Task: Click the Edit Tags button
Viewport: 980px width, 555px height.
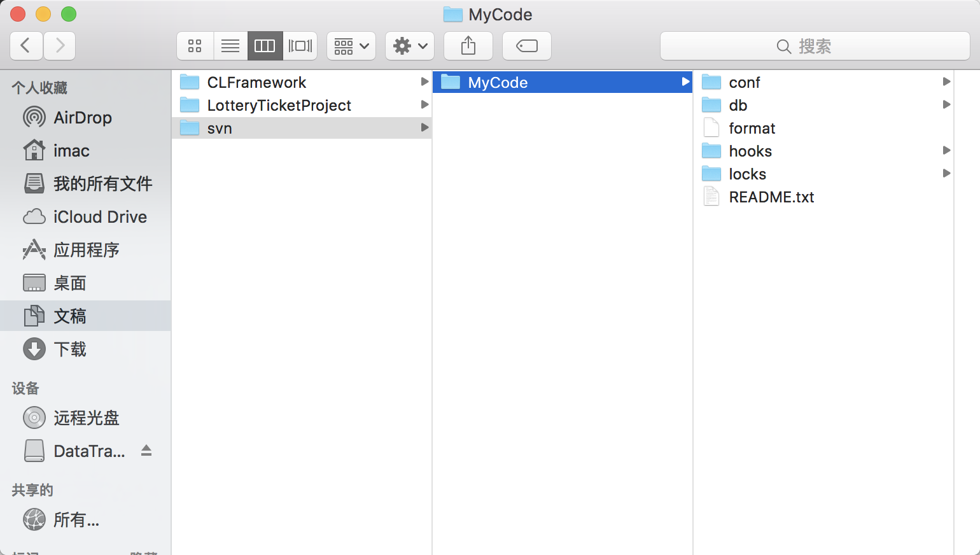Action: pos(527,46)
